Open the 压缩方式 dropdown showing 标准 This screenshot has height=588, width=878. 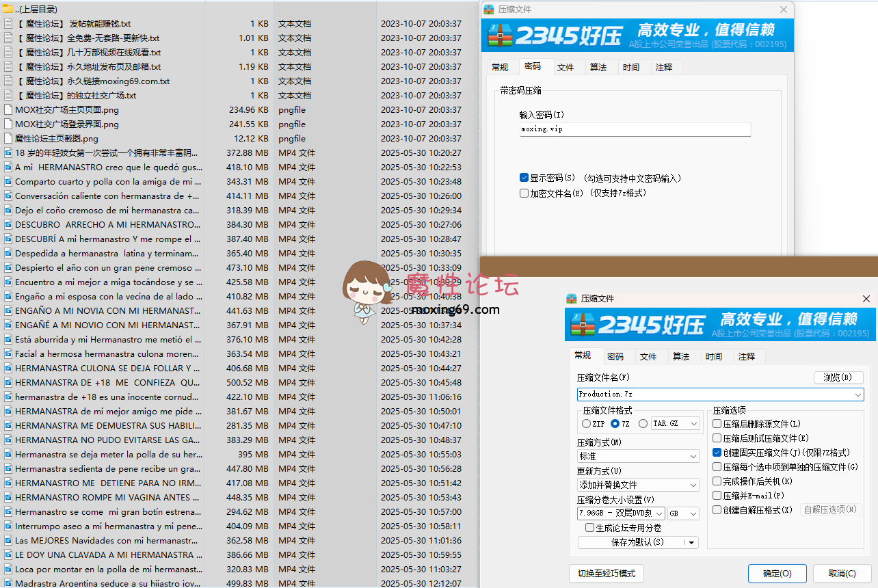tap(637, 456)
